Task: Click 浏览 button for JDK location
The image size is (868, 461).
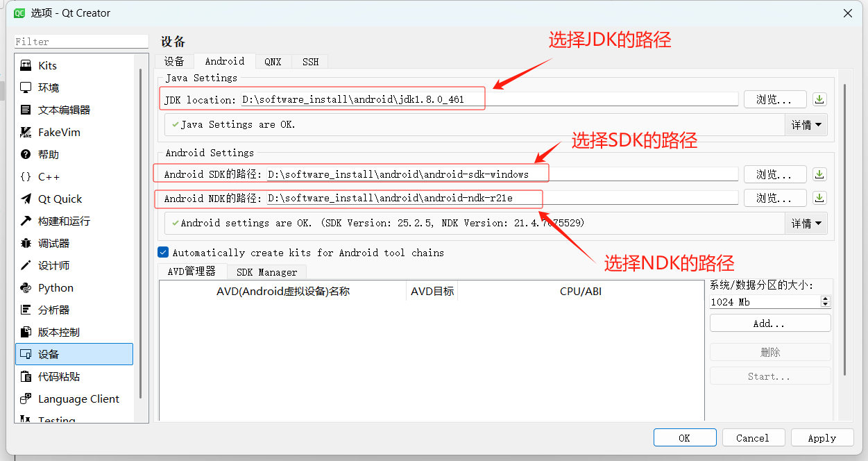Action: pos(775,99)
